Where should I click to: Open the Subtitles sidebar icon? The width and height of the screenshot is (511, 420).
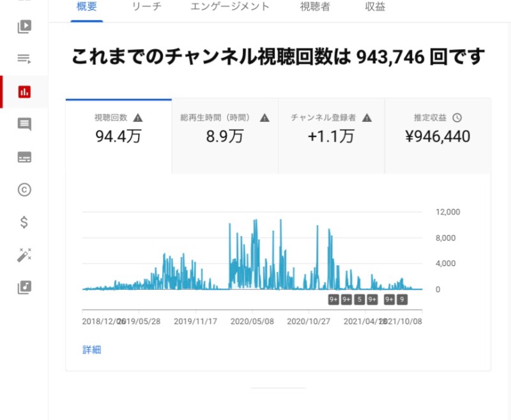(x=24, y=157)
